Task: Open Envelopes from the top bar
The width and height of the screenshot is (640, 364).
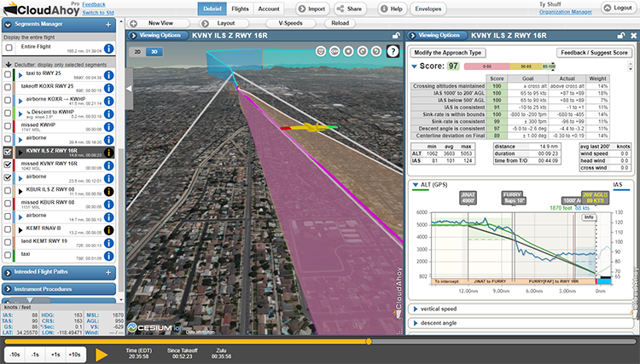Action: click(x=428, y=9)
